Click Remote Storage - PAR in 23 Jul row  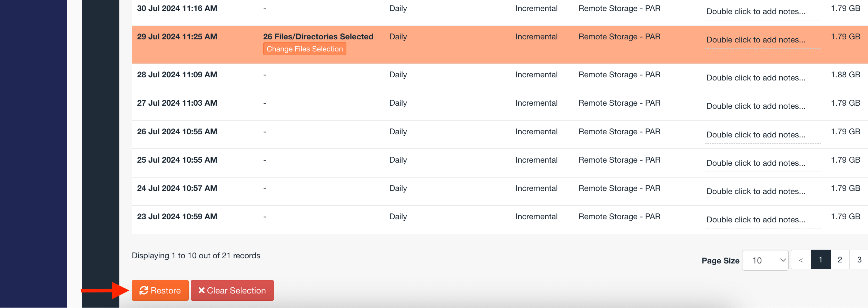620,216
